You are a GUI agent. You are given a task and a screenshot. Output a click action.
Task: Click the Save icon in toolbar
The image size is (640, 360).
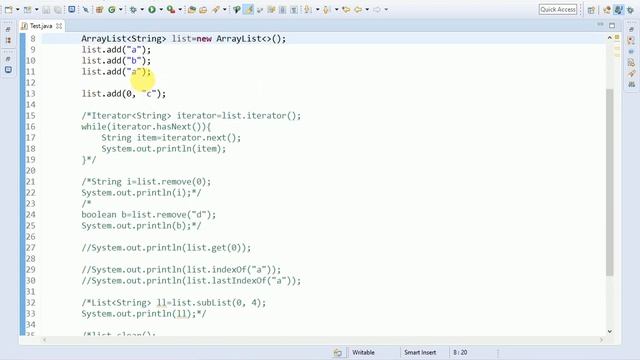46,9
